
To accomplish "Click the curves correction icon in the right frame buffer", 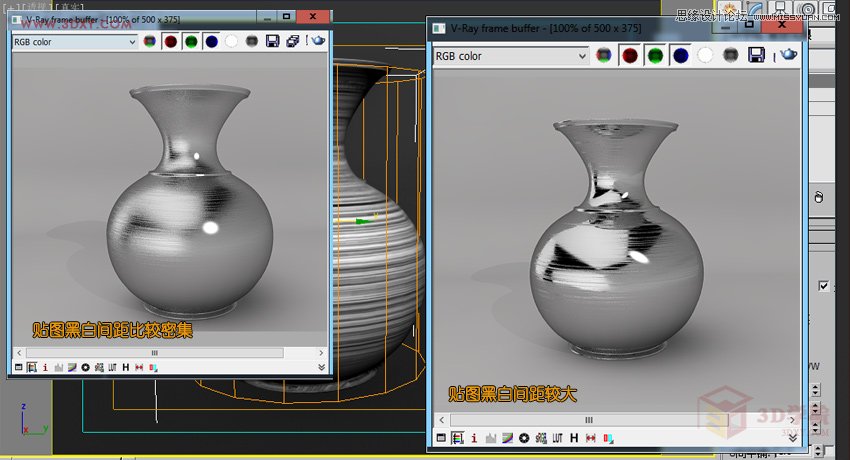I will click(x=507, y=438).
